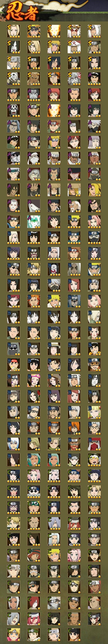Select C-rank ninja with bandage-wrapped face
Image resolution: width=108 pixels, height=644 pixels.
pyautogui.click(x=54, y=603)
